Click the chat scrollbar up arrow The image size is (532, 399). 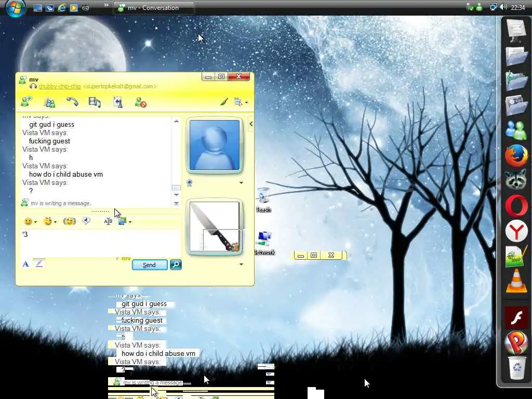tap(176, 121)
